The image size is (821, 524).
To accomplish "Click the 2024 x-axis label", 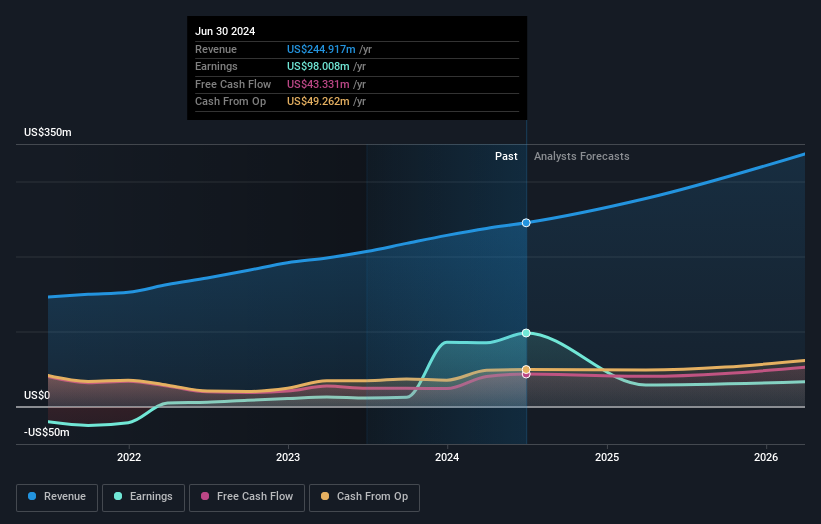I will pos(447,458).
